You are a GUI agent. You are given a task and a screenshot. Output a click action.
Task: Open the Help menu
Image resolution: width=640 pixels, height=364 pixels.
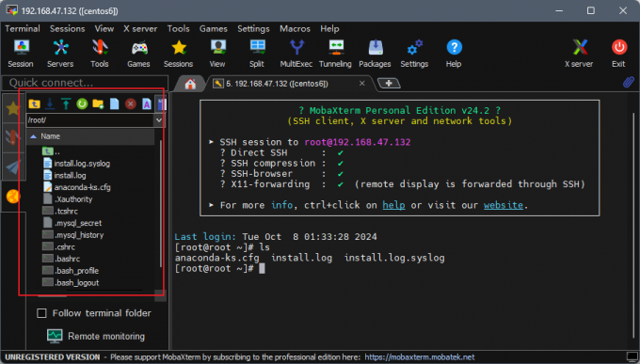click(x=329, y=28)
